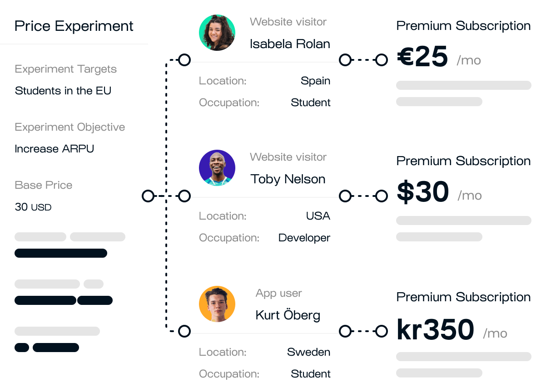Click Kurt Öberg's avatar photo

[x=217, y=304]
